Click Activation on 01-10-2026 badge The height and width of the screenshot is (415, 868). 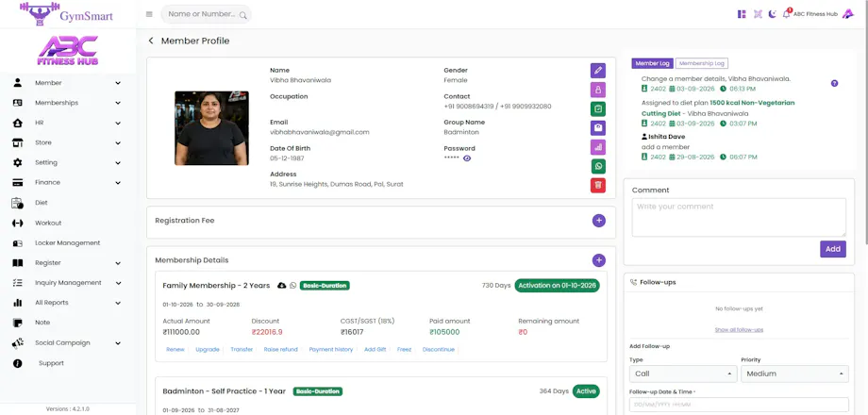557,286
